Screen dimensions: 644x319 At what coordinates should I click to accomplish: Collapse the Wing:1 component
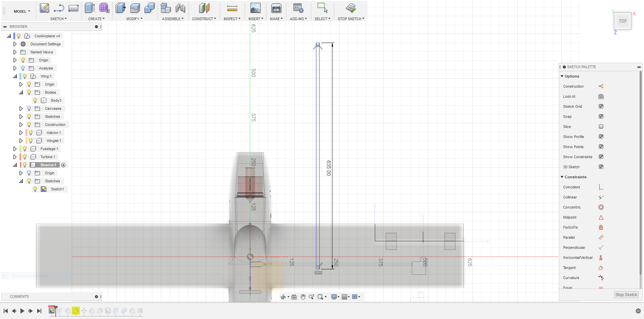click(x=15, y=76)
